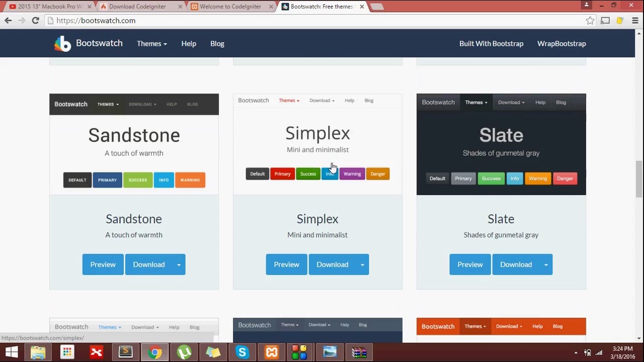
Task: Click Bootswatch brand text in navbar
Action: coord(99,43)
